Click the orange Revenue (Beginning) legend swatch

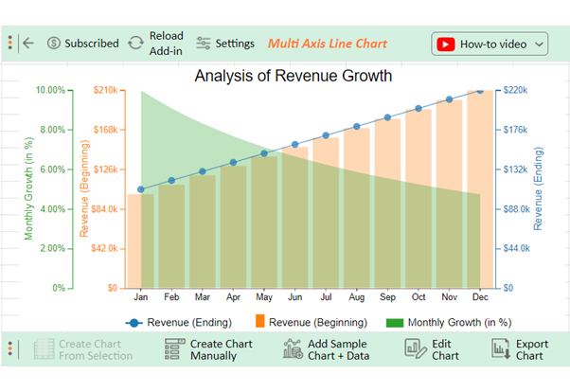(260, 321)
